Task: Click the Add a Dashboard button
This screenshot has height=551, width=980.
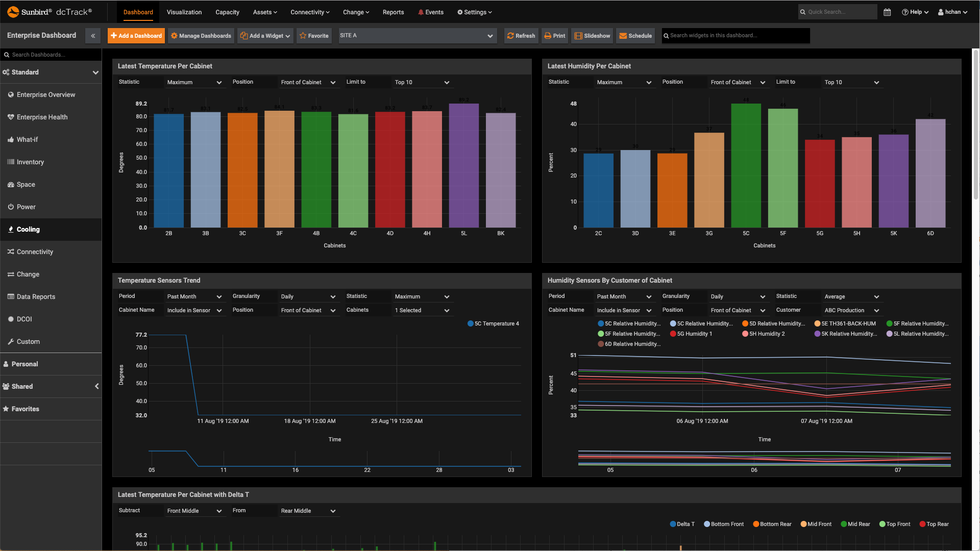Action: (x=136, y=36)
